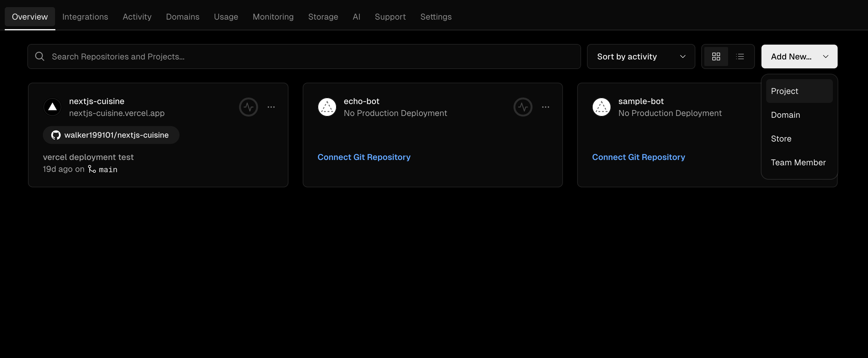
Task: Open the Support tab
Action: click(390, 16)
